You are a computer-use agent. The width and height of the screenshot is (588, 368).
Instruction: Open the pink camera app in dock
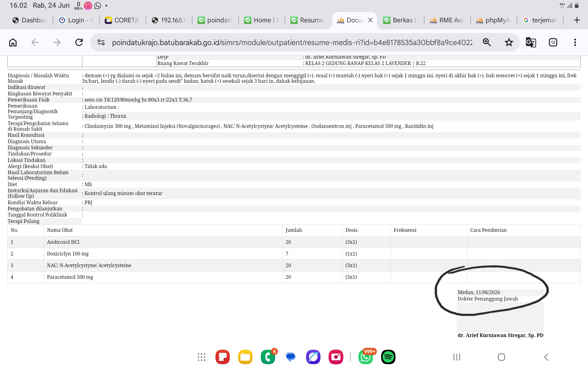(336, 357)
